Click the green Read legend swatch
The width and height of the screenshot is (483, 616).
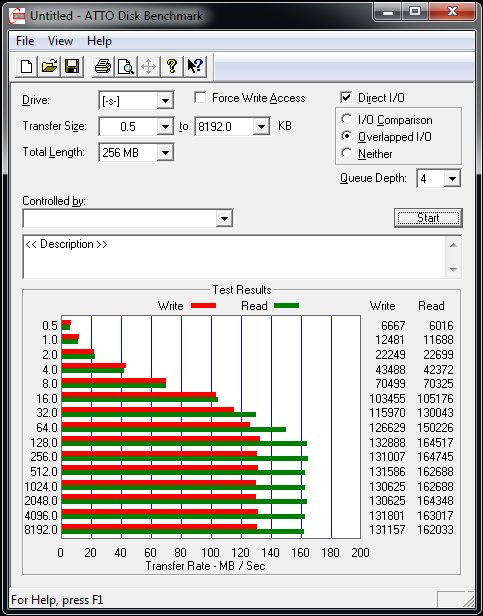pyautogui.click(x=286, y=306)
